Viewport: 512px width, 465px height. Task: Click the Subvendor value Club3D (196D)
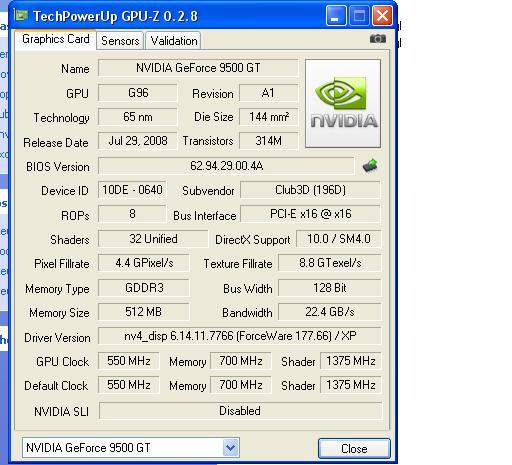pyautogui.click(x=310, y=190)
